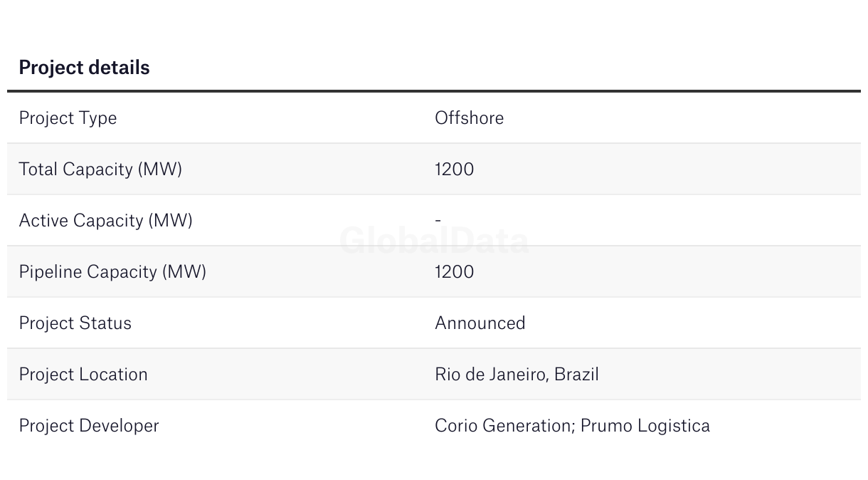The image size is (868, 480).
Task: Click the dark divider line under the heading
Action: 434,91
